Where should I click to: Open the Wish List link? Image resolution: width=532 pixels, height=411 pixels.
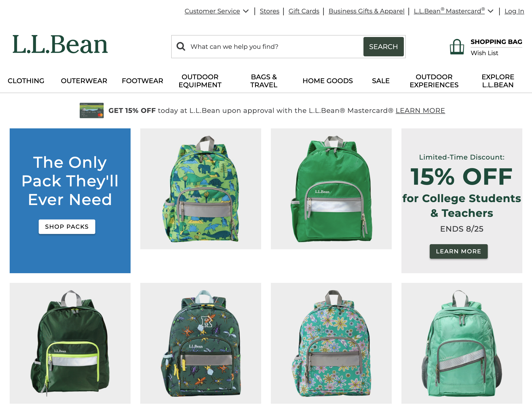click(484, 53)
